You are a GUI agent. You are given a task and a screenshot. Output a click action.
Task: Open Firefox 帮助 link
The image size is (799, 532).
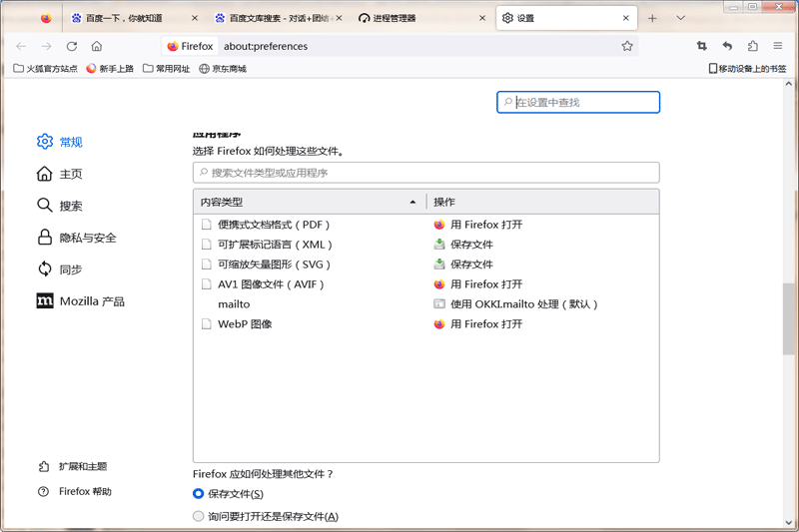coord(75,491)
